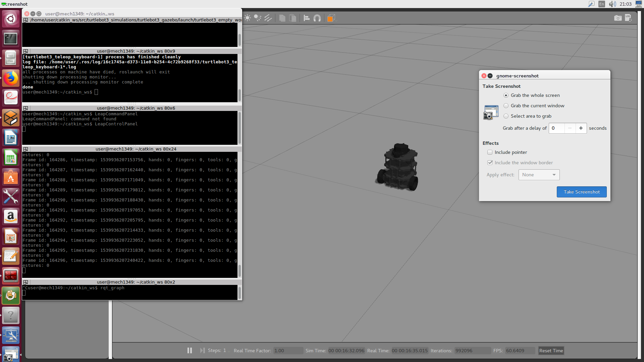Reset simulation time in Gazebo
Viewport: 644px width, 362px height.
point(551,350)
